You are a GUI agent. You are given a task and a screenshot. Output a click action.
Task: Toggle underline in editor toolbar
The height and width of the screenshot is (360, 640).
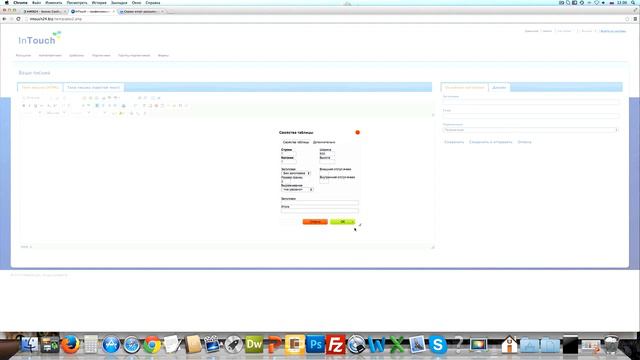[36, 106]
